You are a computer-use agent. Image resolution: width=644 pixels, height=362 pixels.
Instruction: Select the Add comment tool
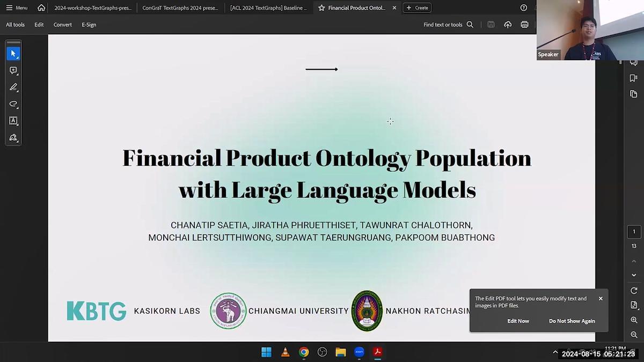(x=13, y=70)
